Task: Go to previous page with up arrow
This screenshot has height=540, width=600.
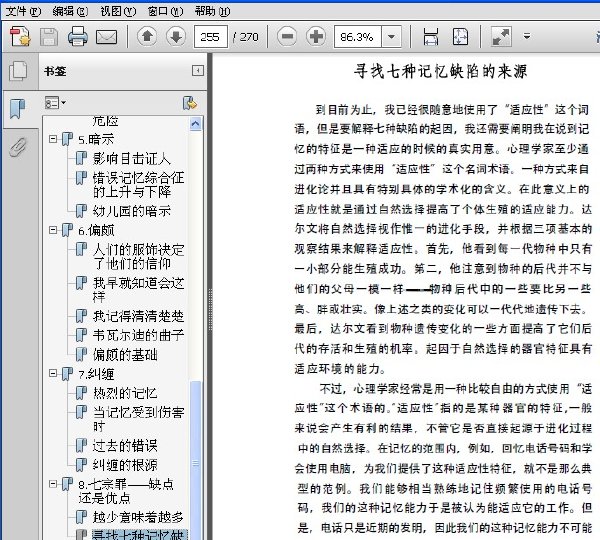Action: click(x=147, y=37)
